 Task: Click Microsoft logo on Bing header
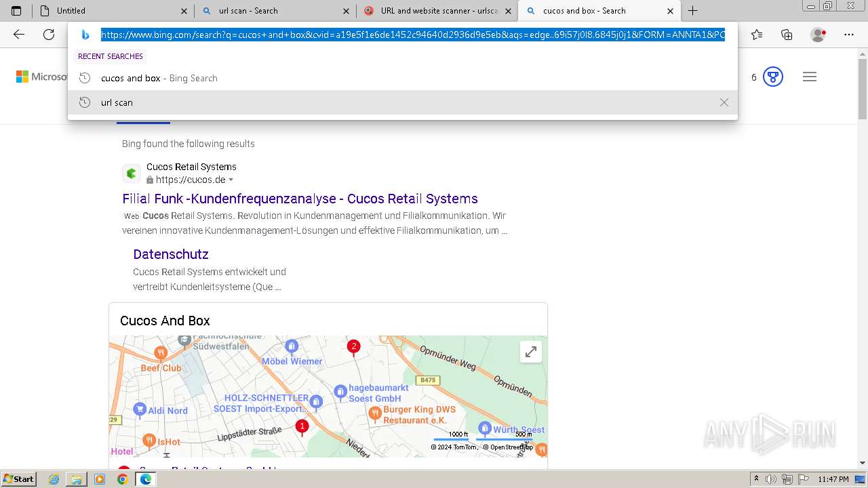click(x=42, y=77)
